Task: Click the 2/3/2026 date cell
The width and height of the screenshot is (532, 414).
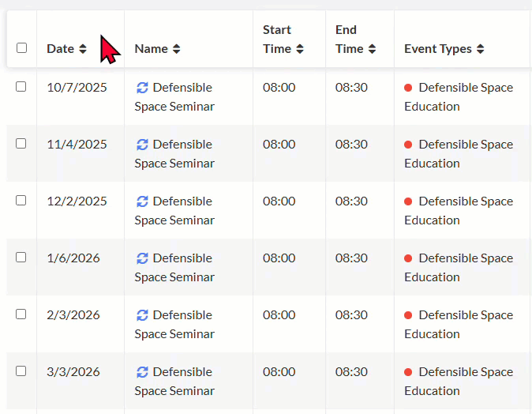Action: click(x=73, y=315)
